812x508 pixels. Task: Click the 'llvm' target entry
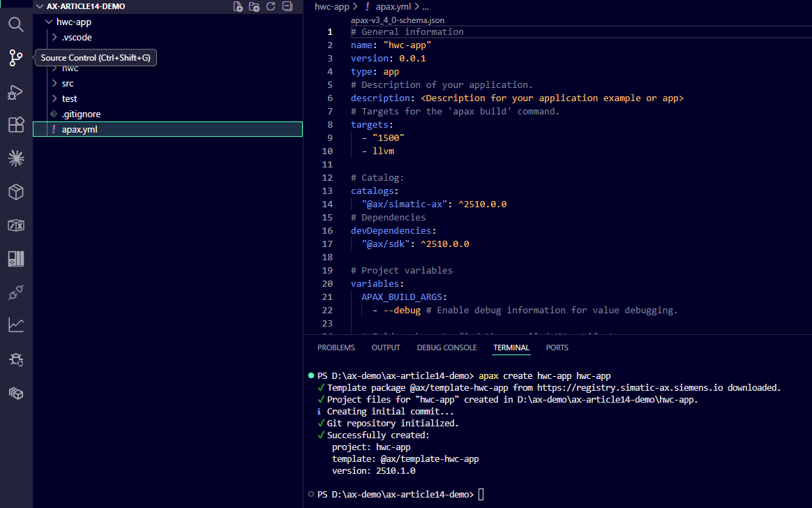(x=383, y=151)
